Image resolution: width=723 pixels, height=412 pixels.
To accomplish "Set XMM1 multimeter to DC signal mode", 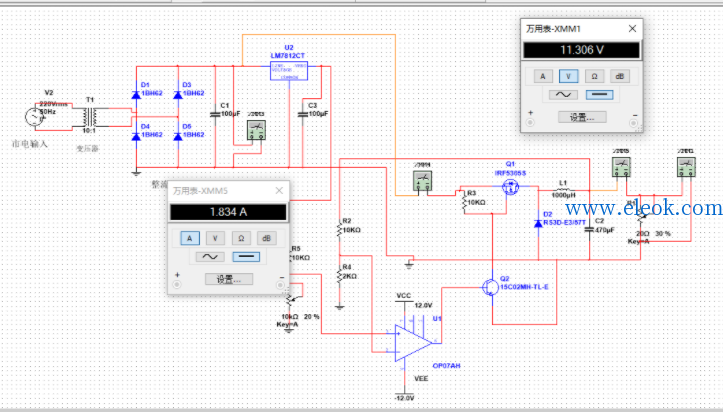I will point(599,95).
